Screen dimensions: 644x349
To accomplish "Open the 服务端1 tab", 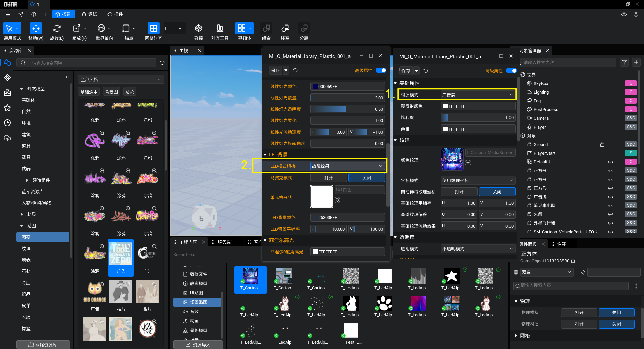I will [225, 242].
